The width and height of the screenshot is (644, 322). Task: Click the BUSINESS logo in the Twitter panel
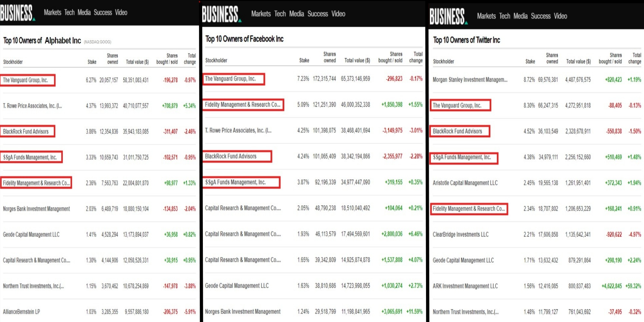coord(448,17)
